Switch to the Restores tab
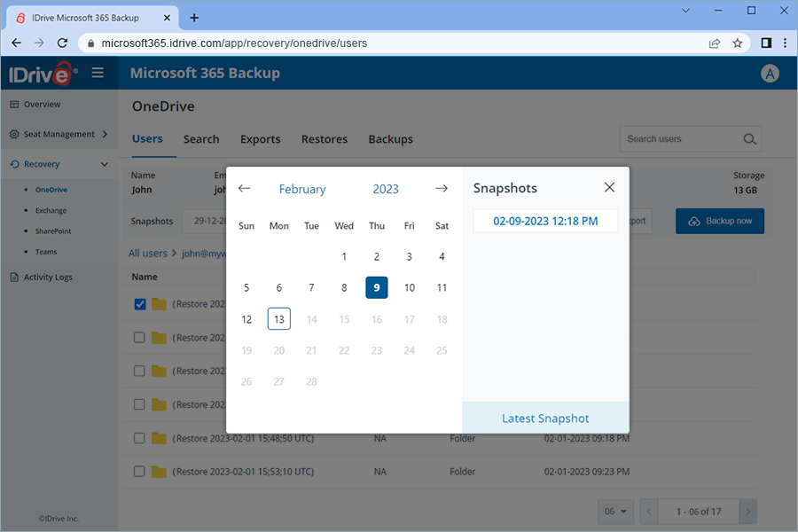 point(325,139)
